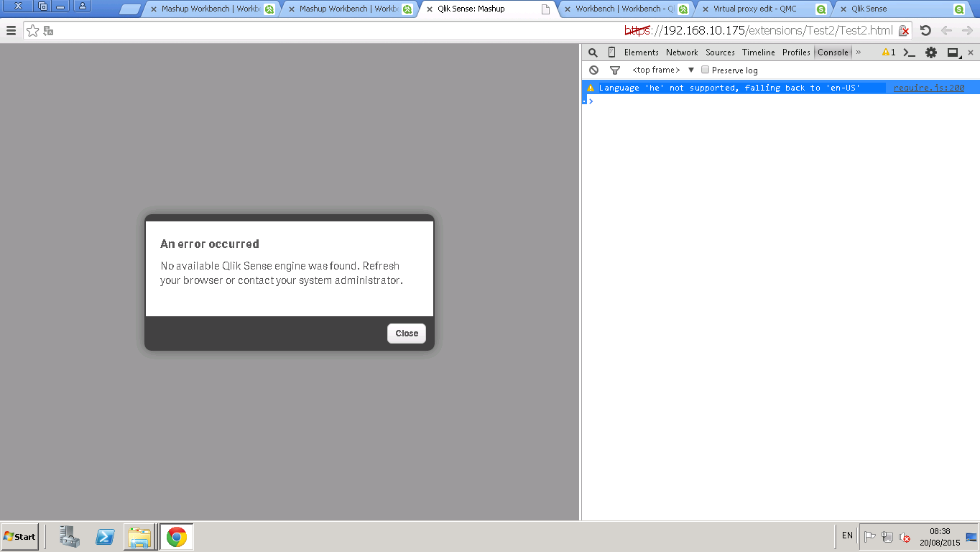
Task: Close the error dialog with the Close button
Action: pos(407,333)
